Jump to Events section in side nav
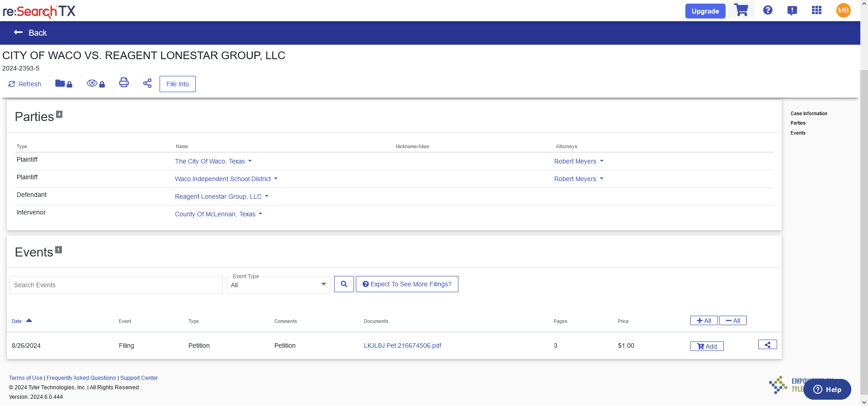 [798, 133]
